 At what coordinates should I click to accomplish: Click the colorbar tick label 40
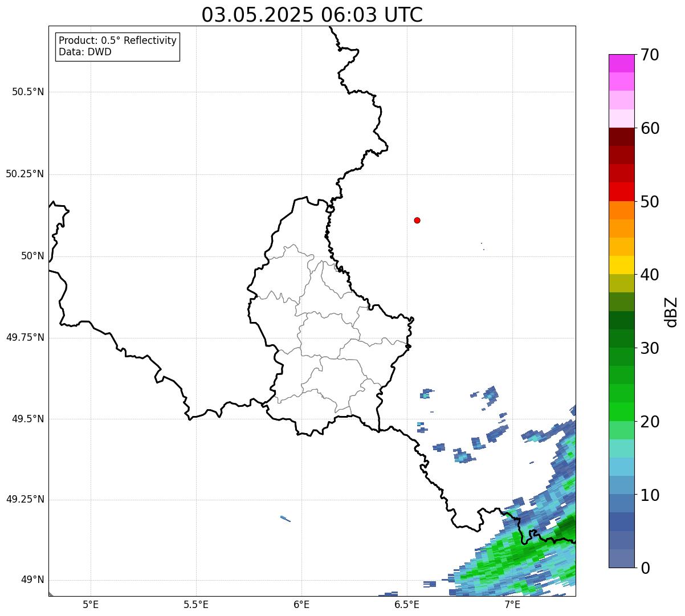(x=650, y=275)
